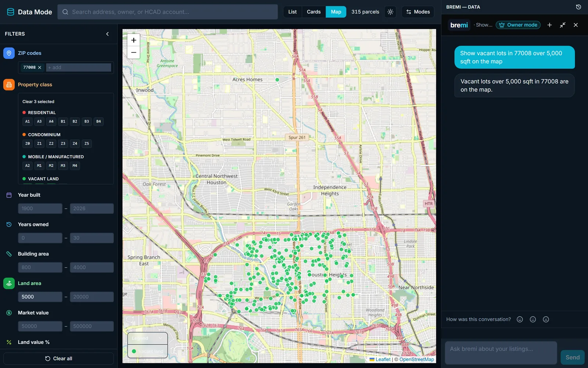The height and width of the screenshot is (368, 588).
Task: Clear all filters
Action: pos(59,358)
